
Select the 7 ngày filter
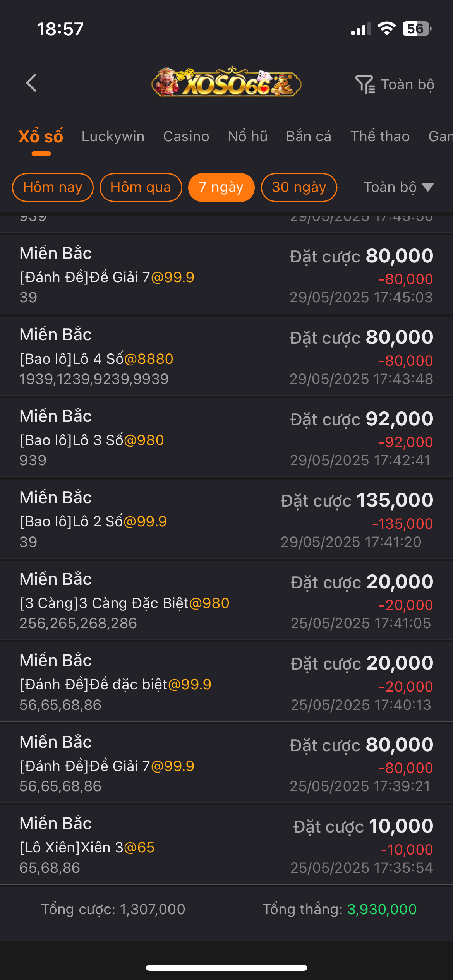(221, 187)
